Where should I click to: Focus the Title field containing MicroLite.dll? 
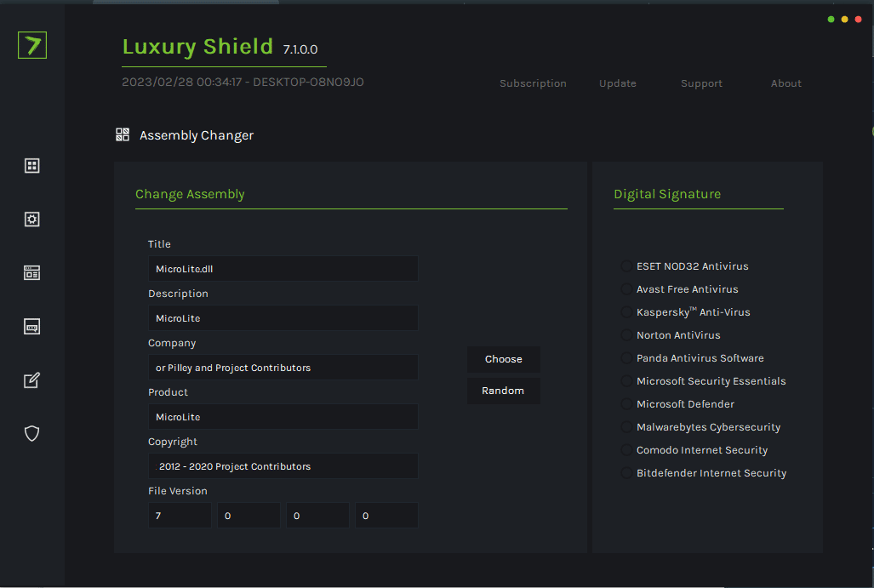(283, 269)
